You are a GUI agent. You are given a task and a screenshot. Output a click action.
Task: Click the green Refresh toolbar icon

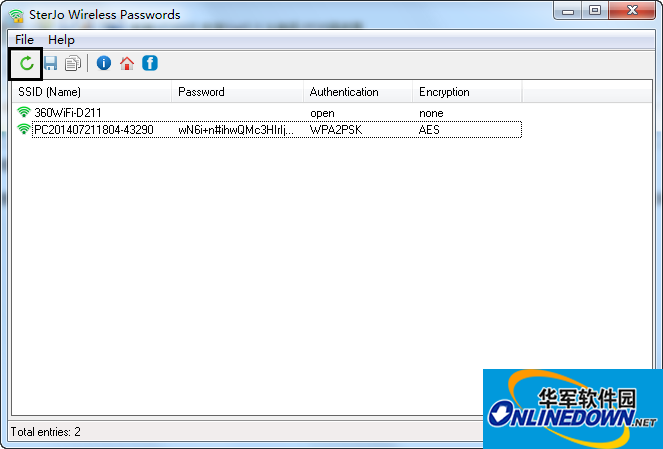pyautogui.click(x=26, y=63)
